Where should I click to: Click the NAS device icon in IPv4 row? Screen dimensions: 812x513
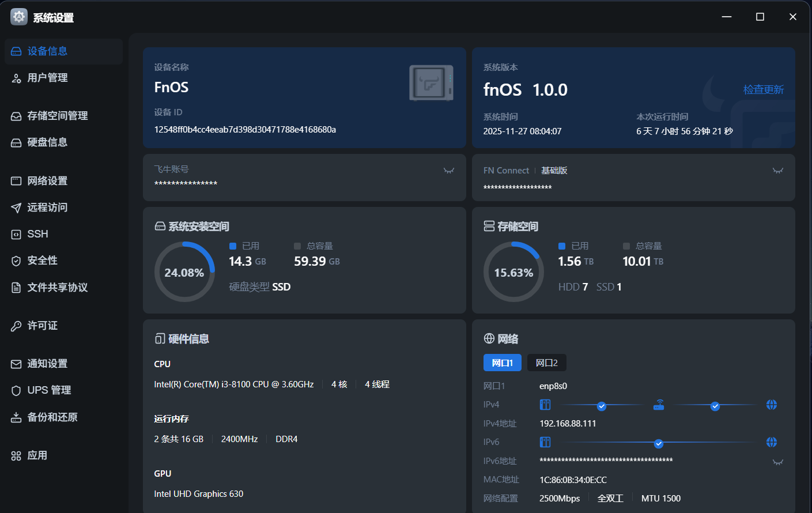pos(545,405)
